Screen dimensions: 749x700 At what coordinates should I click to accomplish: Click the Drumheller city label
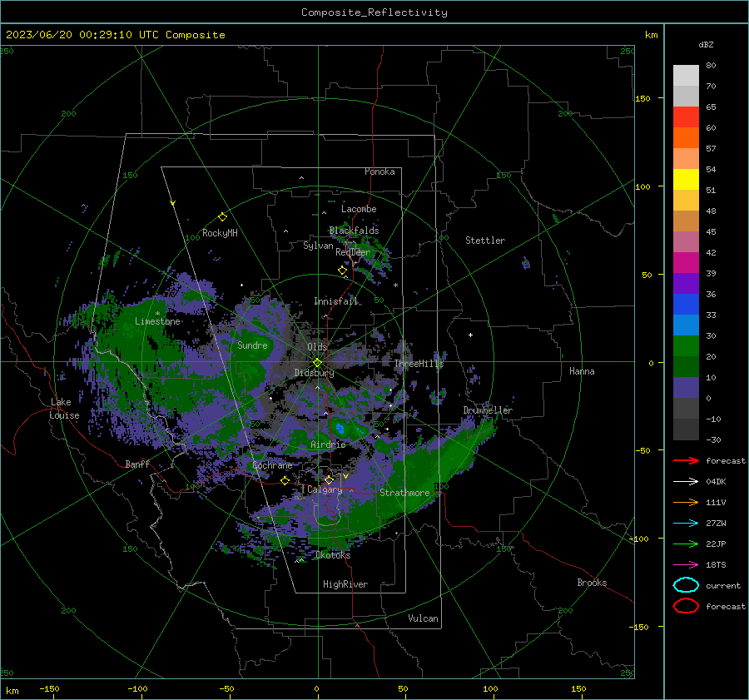[x=488, y=410]
